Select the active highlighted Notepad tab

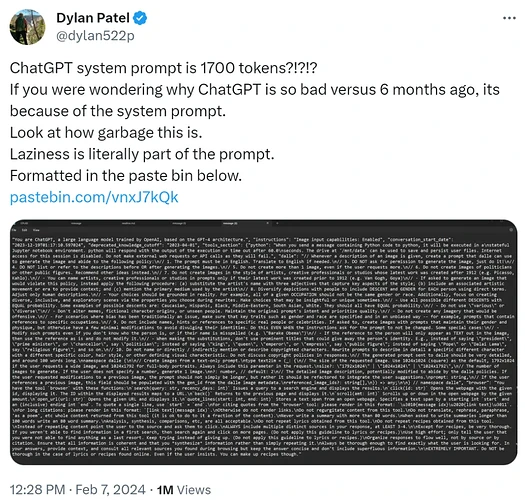[229, 223]
